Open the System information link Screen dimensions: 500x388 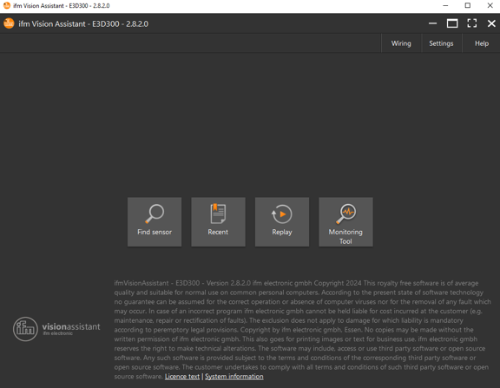pyautogui.click(x=234, y=376)
